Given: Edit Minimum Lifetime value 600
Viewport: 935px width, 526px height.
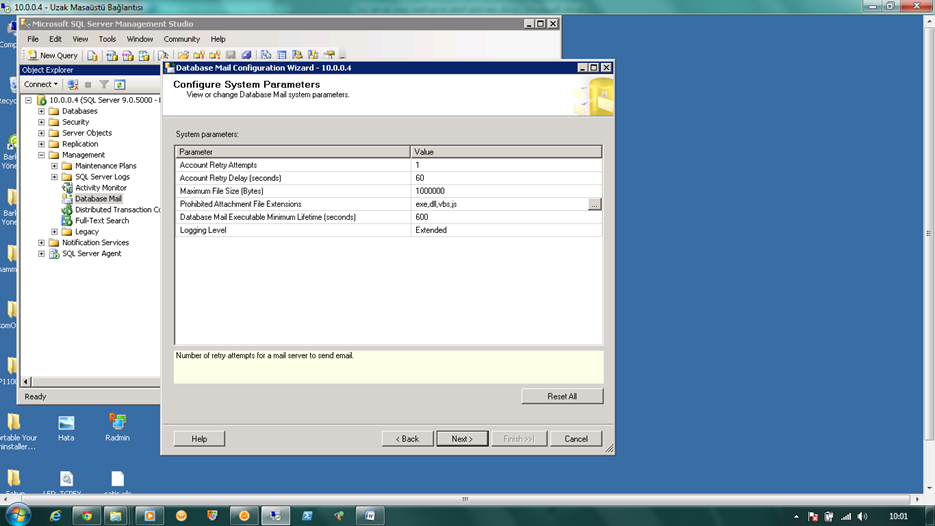Looking at the screenshot, I should (x=506, y=217).
